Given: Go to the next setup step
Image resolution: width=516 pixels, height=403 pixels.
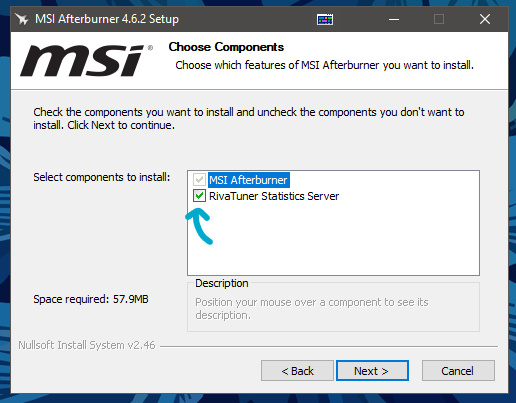Looking at the screenshot, I should click(372, 370).
